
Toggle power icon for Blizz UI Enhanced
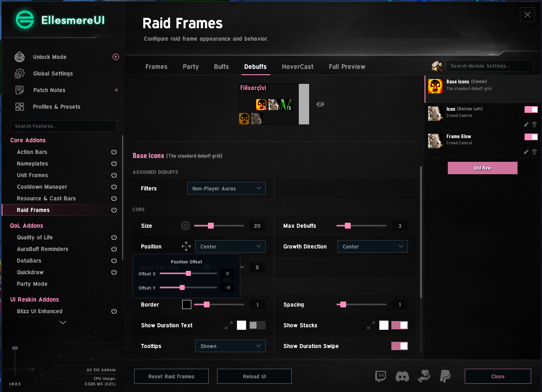coord(114,311)
